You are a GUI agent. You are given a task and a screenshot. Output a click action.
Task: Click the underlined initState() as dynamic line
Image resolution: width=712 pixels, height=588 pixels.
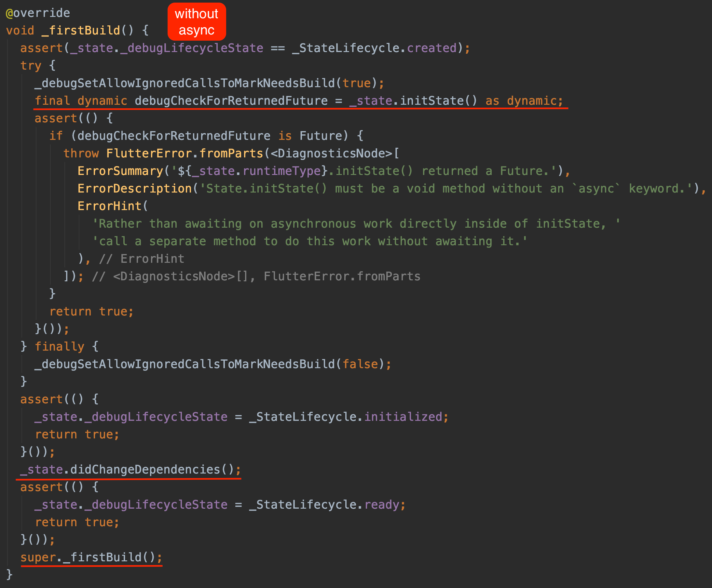pyautogui.click(x=298, y=100)
